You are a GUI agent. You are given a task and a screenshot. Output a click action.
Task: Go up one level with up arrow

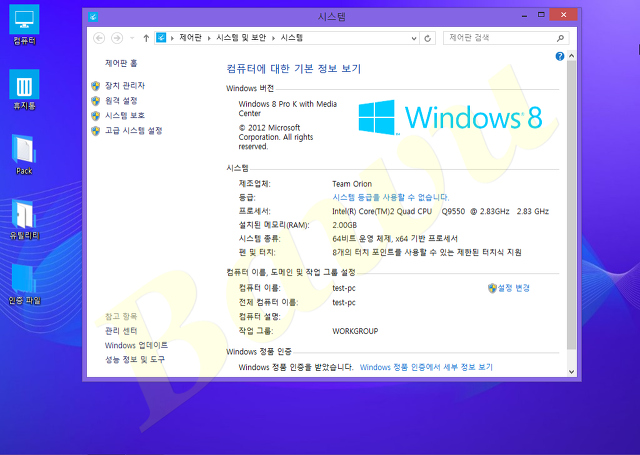[x=146, y=38]
